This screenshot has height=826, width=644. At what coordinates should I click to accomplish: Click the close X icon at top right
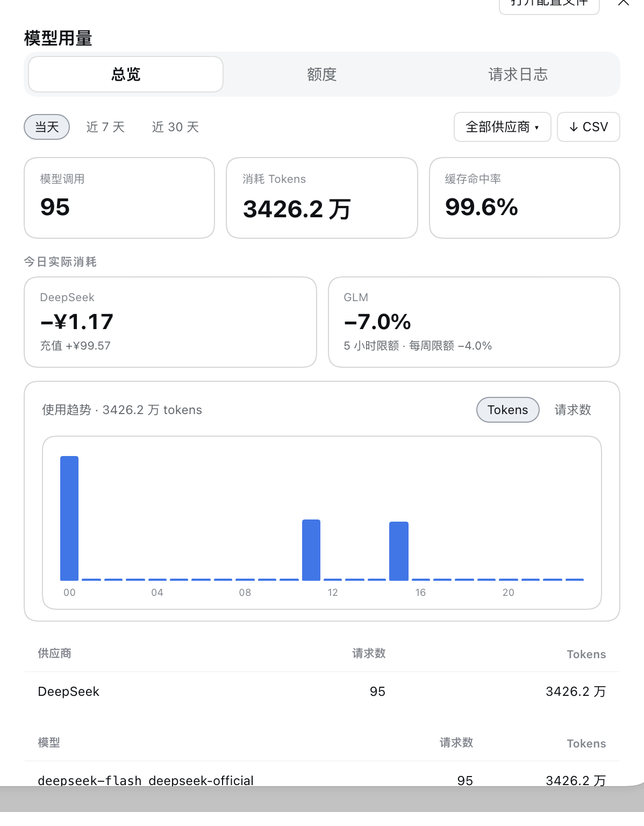(x=623, y=3)
